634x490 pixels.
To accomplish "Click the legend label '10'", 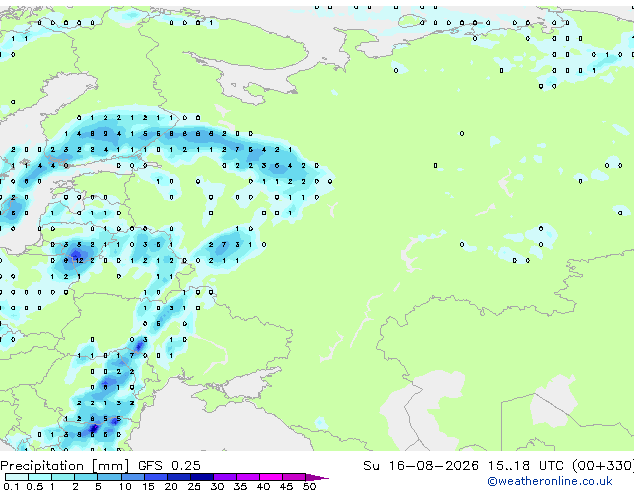I will [125, 486].
